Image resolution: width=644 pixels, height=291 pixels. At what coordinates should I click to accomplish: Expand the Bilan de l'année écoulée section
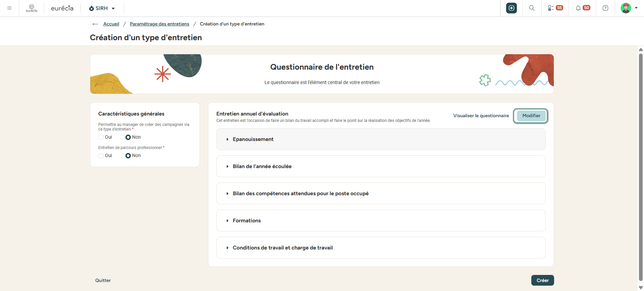[x=381, y=166]
